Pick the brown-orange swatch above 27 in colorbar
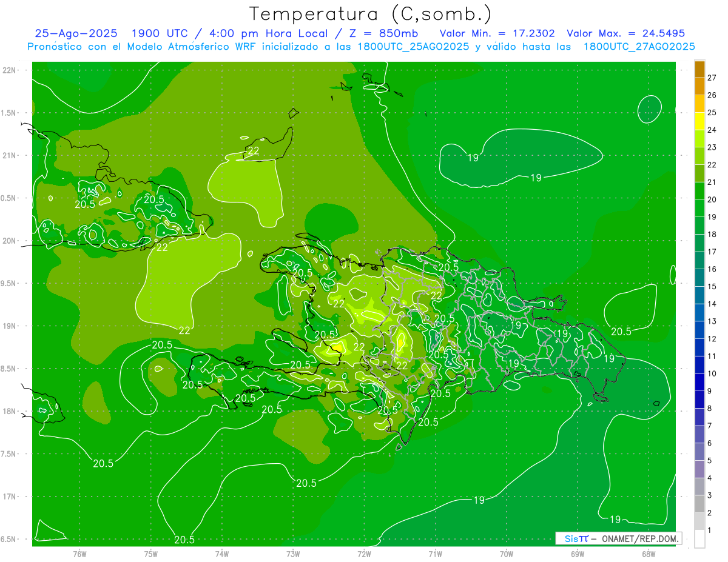The image size is (728, 562). 699,69
